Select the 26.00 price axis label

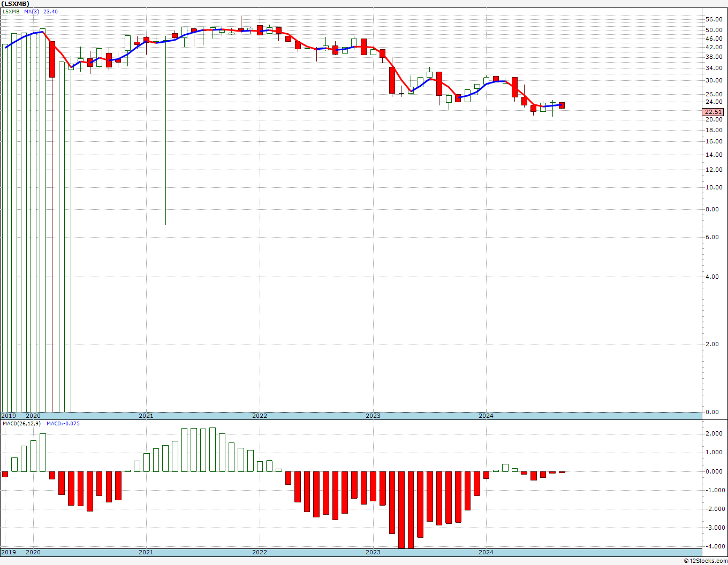[714, 94]
